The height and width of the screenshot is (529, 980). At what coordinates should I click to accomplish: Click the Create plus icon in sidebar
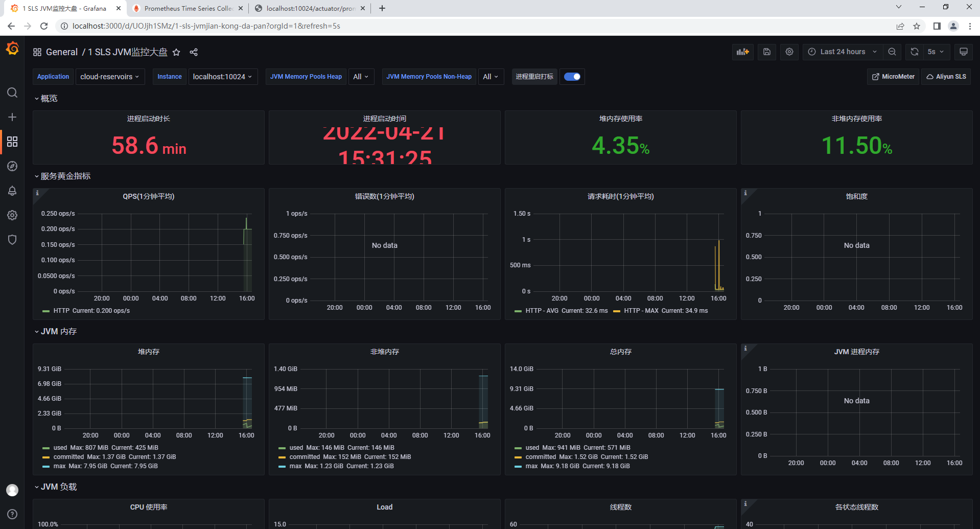coord(12,117)
